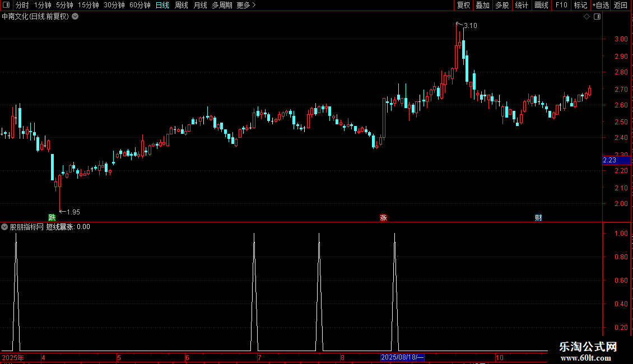Select the 5分钟 period tab

pos(64,5)
